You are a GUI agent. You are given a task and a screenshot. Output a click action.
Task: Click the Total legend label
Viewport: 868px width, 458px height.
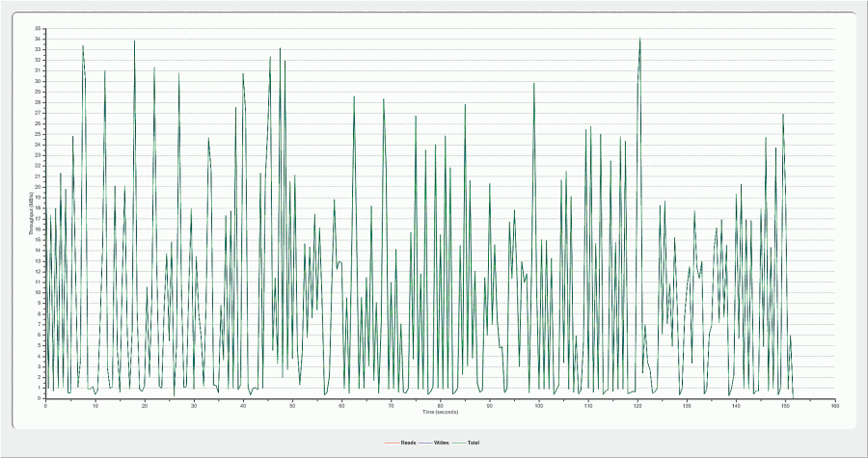coord(474,443)
